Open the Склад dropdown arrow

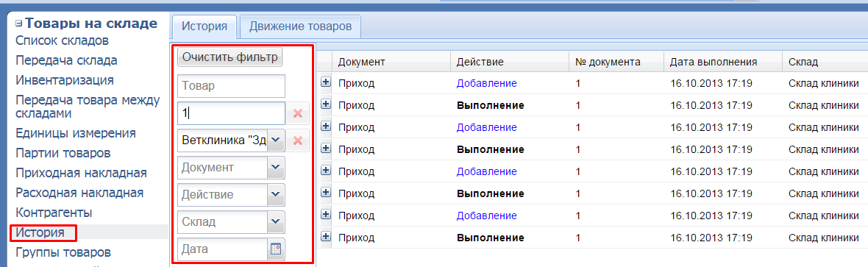(x=276, y=221)
